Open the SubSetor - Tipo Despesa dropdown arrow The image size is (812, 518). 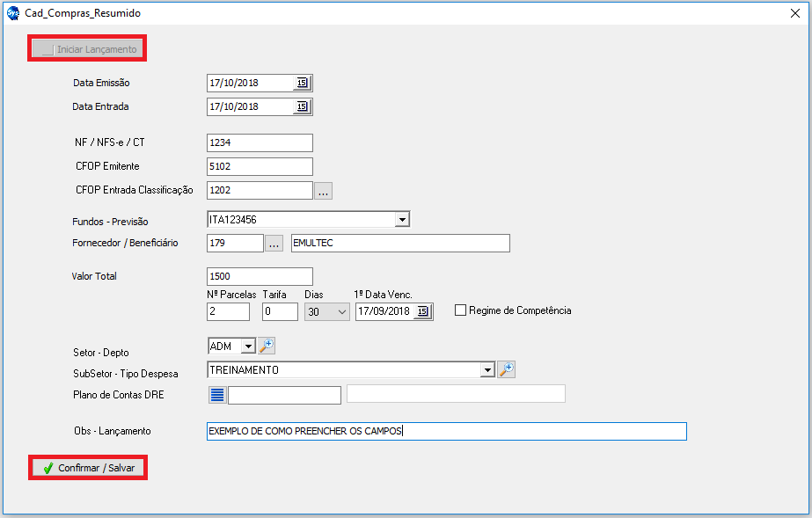[x=487, y=370]
